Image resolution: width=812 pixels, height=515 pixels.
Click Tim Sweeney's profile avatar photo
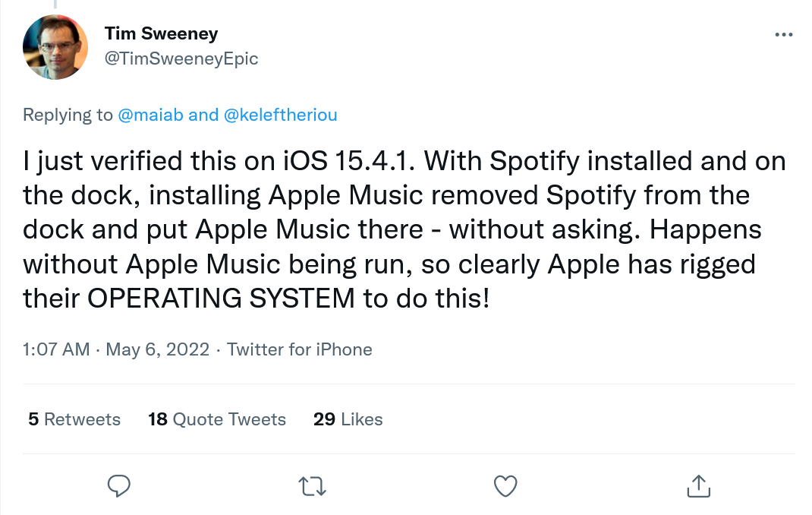[56, 46]
